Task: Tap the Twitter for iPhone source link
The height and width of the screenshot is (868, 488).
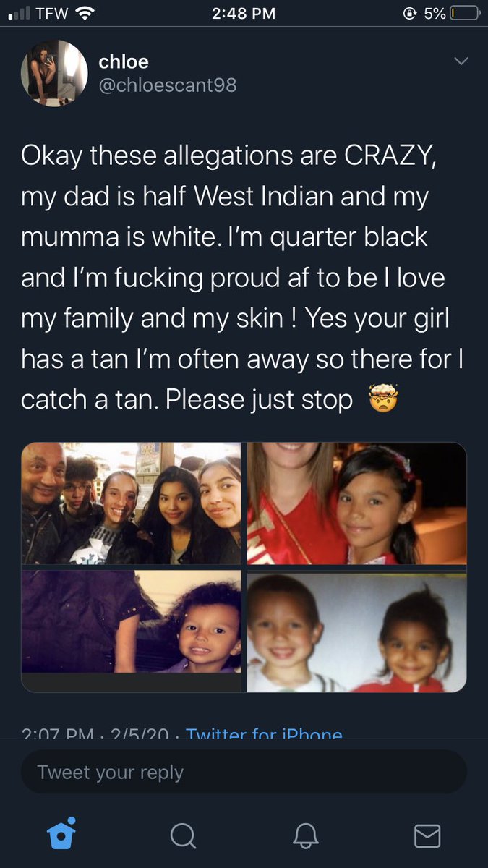Action: (264, 733)
